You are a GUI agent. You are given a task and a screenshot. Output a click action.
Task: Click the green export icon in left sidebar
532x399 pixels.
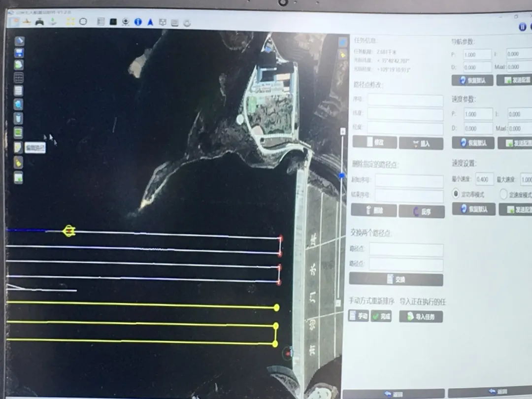[19, 65]
